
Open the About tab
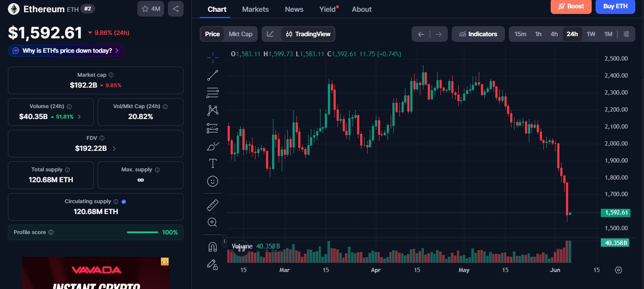coord(362,9)
